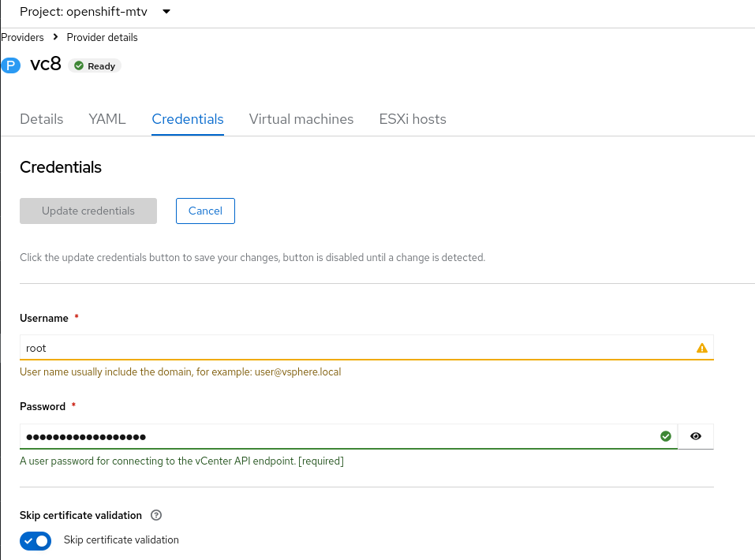Click the breadcrumb chevron separator
The height and width of the screenshot is (560, 755).
pos(55,37)
